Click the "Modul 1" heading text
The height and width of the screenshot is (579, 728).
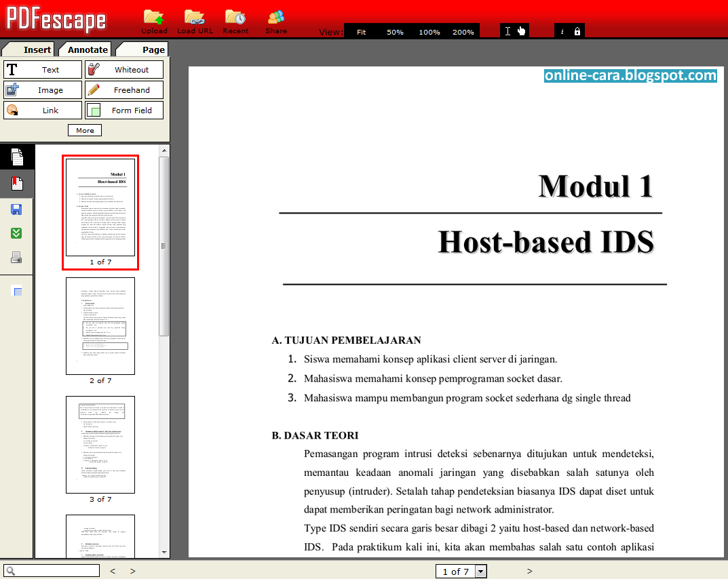pyautogui.click(x=596, y=186)
